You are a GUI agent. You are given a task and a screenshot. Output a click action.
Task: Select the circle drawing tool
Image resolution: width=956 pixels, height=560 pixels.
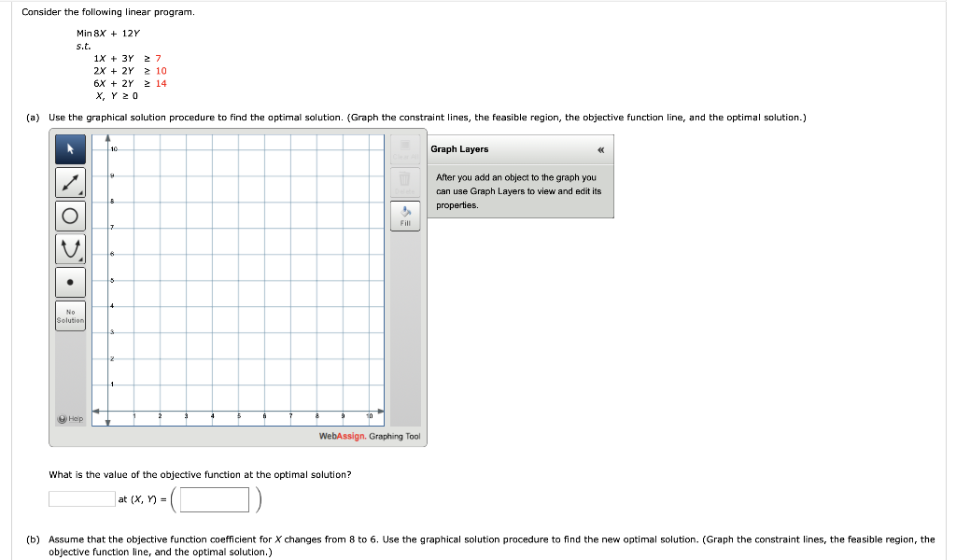(x=70, y=216)
